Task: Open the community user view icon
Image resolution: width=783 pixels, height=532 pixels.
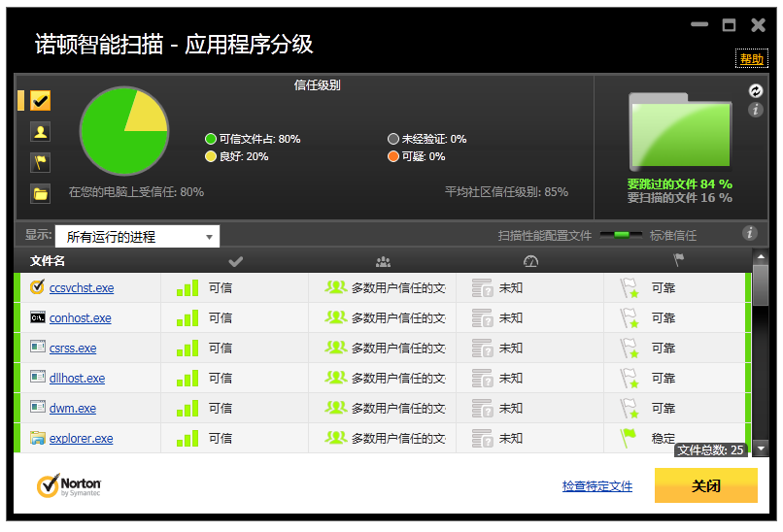Action: coord(40,132)
